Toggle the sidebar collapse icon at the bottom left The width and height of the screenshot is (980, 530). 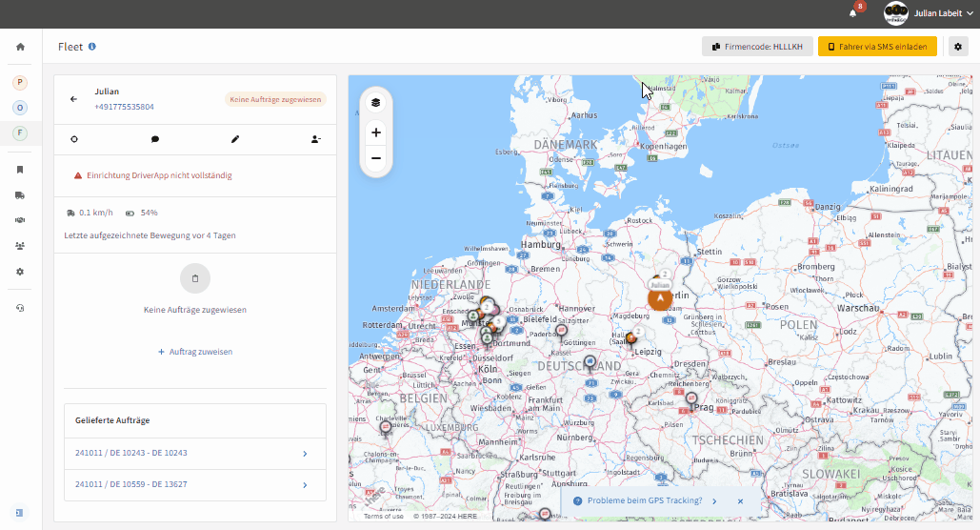19,513
